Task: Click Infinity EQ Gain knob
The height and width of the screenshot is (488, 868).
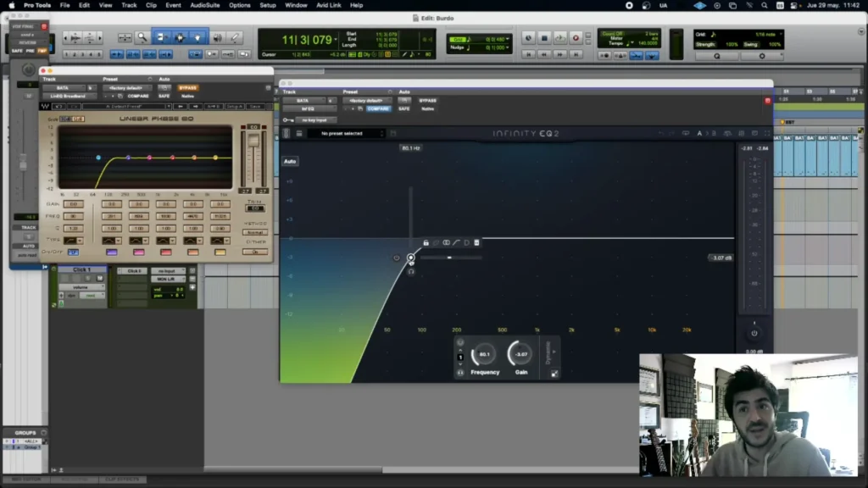Action: 521,354
